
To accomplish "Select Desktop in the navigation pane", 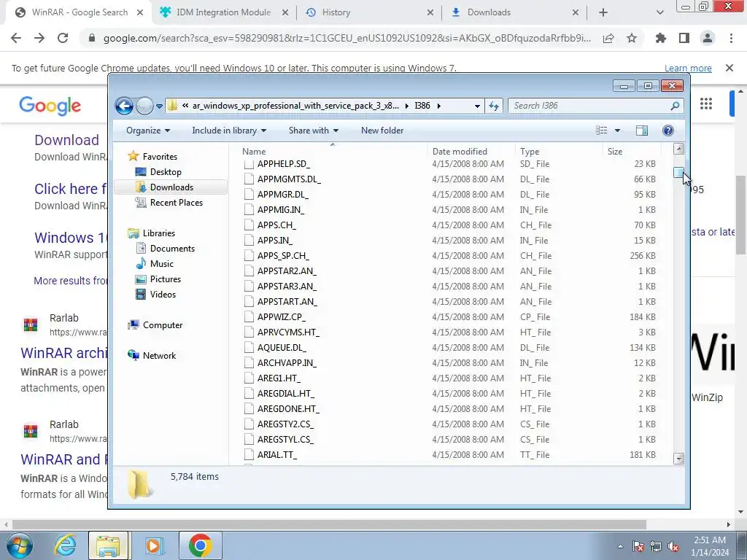I will [x=166, y=172].
